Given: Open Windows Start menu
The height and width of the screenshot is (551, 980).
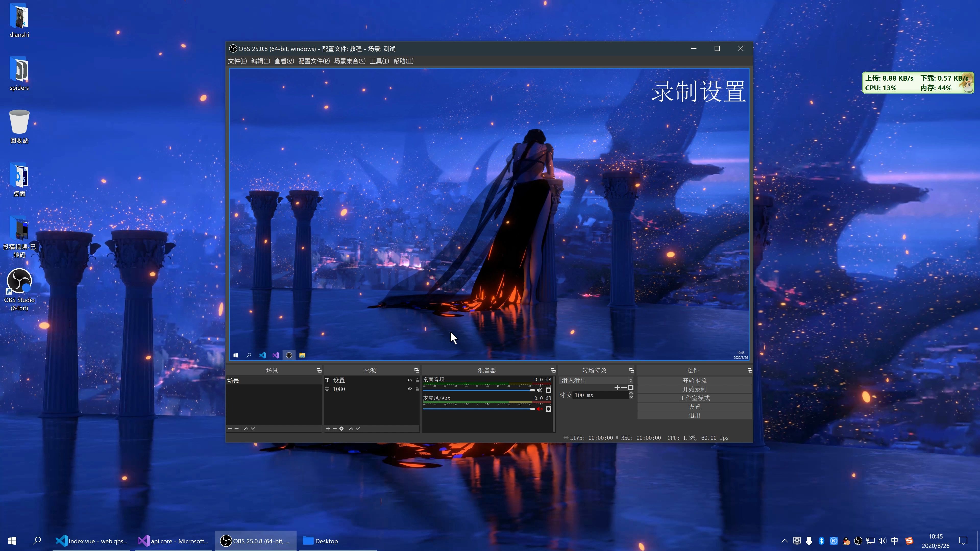Looking at the screenshot, I should pyautogui.click(x=12, y=541).
